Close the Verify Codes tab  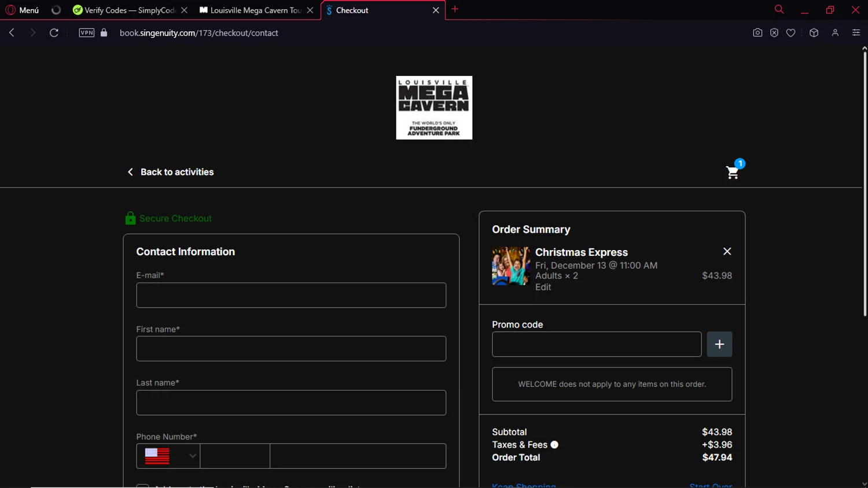pos(184,10)
